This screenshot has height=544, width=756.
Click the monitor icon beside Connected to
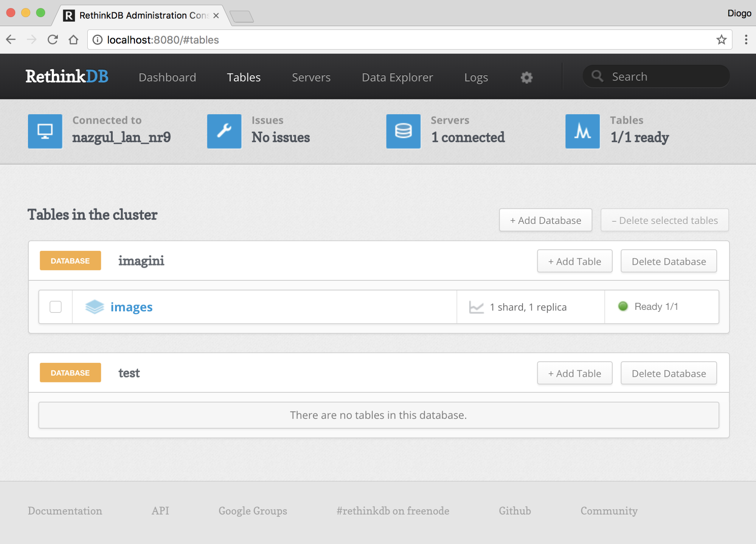click(x=45, y=131)
